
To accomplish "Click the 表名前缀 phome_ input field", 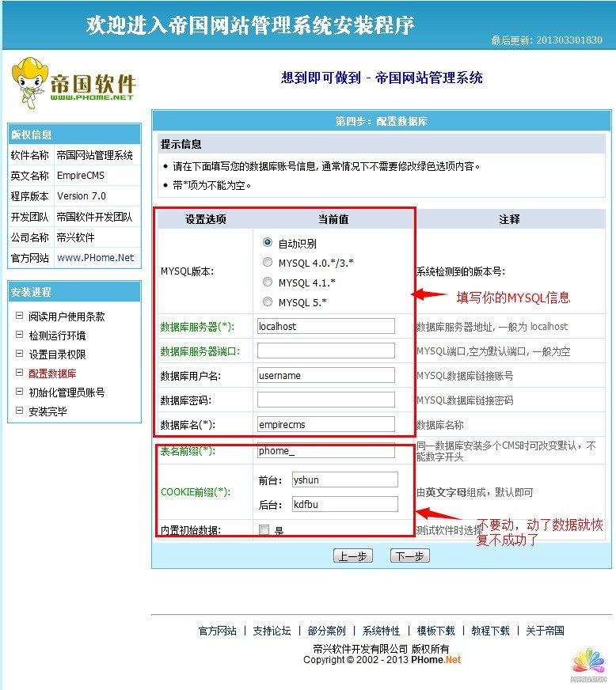I will [325, 452].
